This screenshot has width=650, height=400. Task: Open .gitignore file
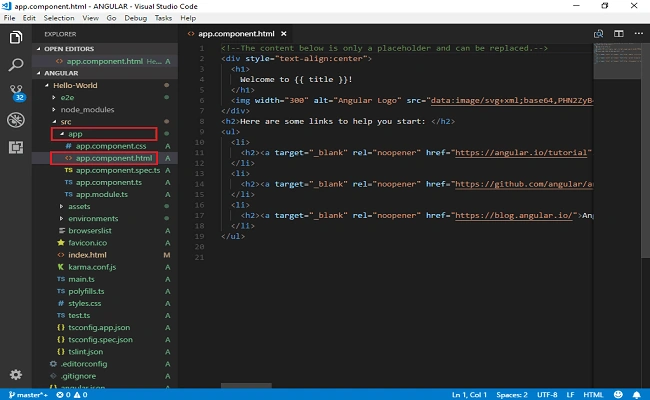pos(105,376)
